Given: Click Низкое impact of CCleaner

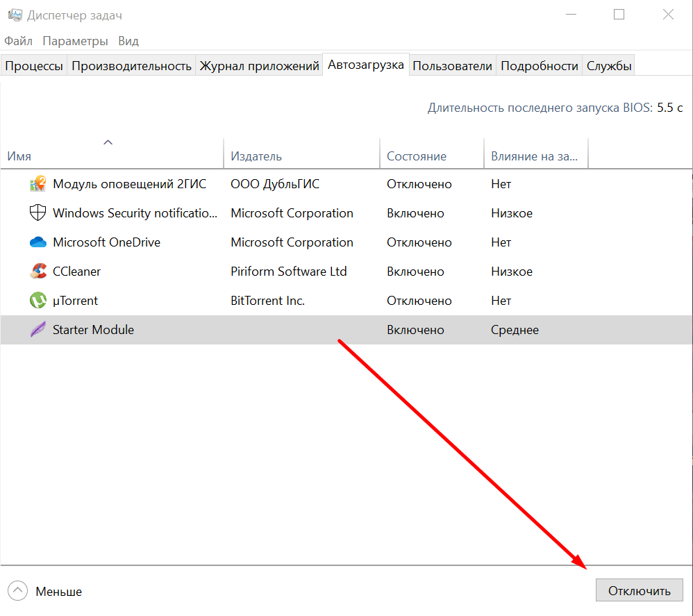Looking at the screenshot, I should 512,272.
